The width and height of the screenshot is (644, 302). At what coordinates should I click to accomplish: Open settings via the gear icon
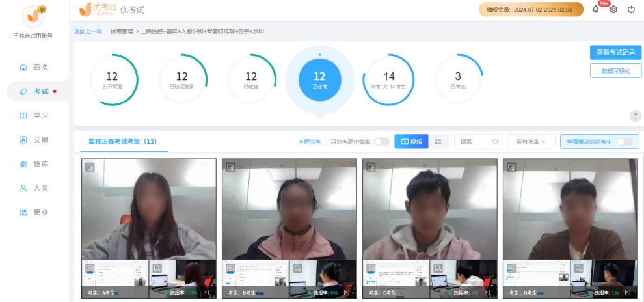(613, 10)
